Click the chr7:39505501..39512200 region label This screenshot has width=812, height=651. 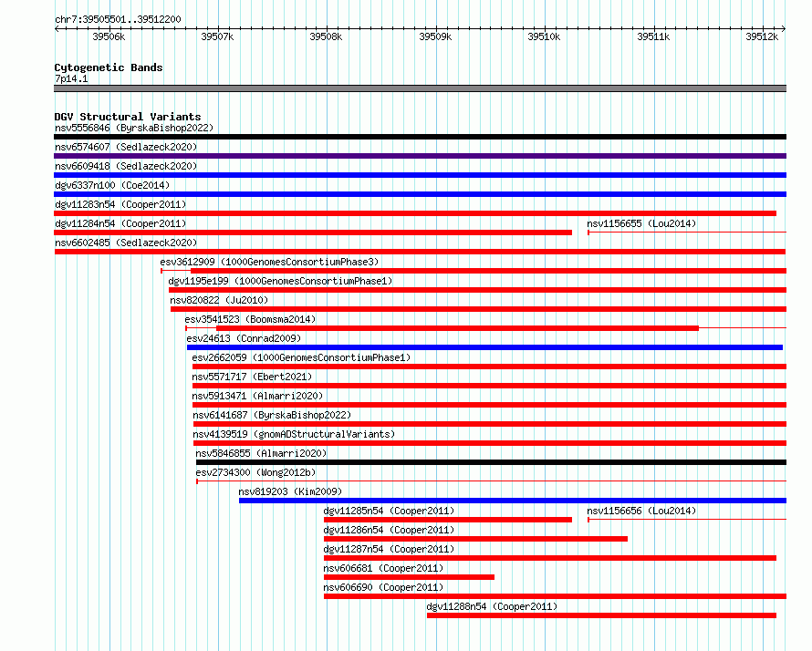click(118, 19)
